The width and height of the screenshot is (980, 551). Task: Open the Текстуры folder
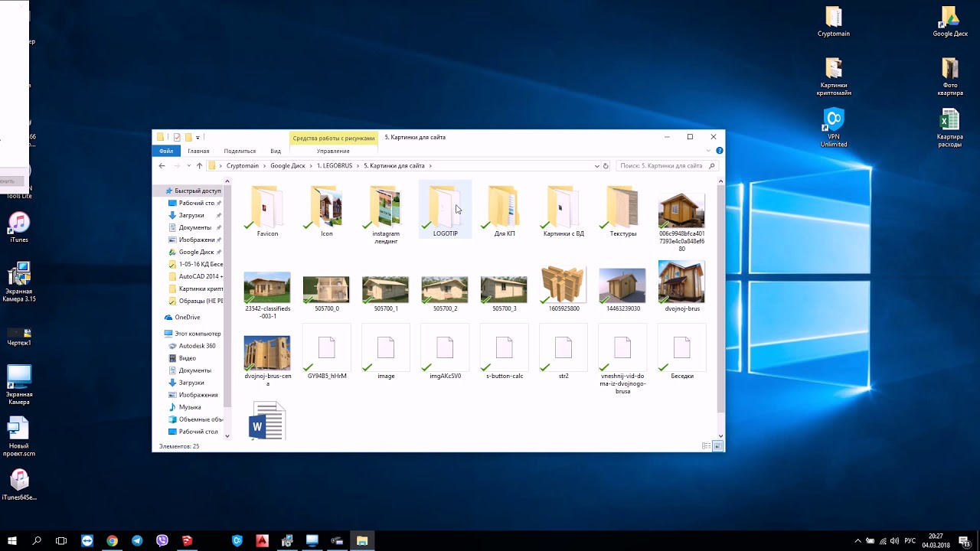tap(622, 210)
